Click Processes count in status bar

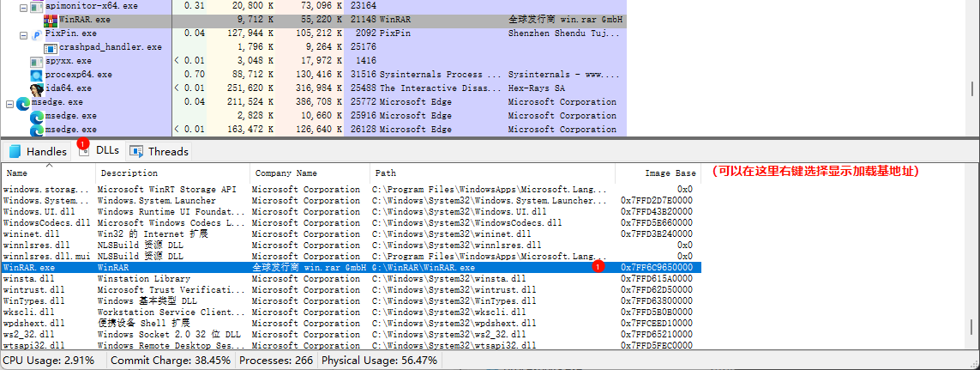[275, 361]
